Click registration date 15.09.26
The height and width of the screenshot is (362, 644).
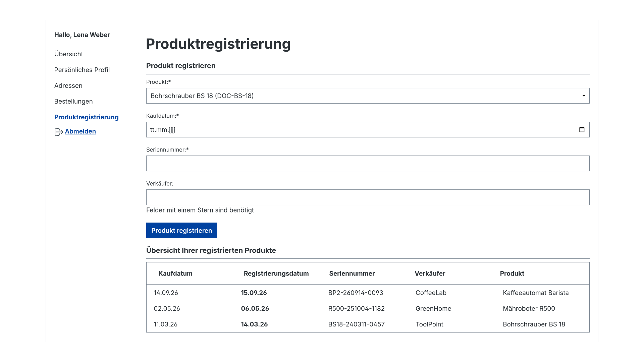[254, 293]
